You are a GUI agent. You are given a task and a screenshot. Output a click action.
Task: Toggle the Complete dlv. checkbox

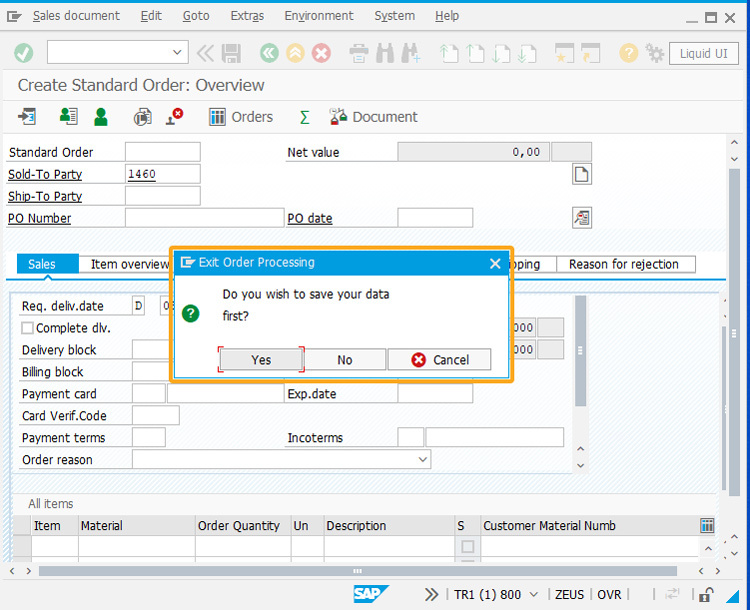click(x=28, y=328)
